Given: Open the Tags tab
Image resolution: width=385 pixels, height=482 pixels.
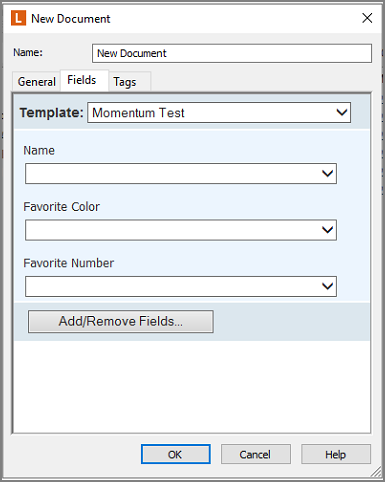Looking at the screenshot, I should point(125,82).
